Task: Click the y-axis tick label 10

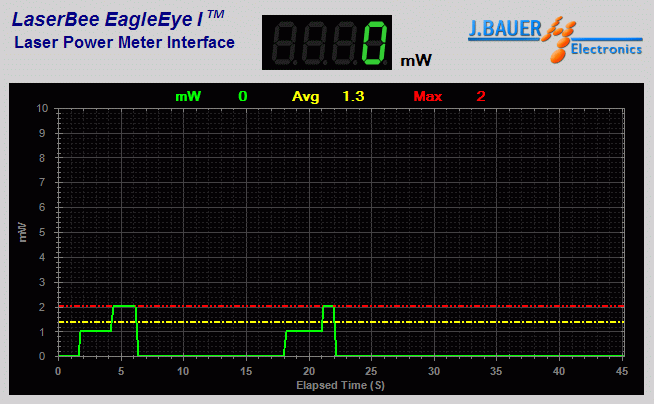Action: [42, 108]
